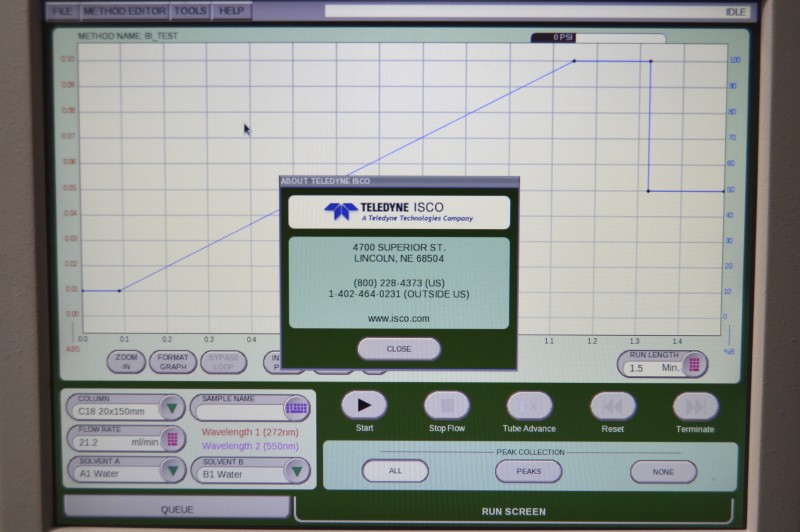Select NONE for peak collection
The image size is (800, 532).
[663, 471]
